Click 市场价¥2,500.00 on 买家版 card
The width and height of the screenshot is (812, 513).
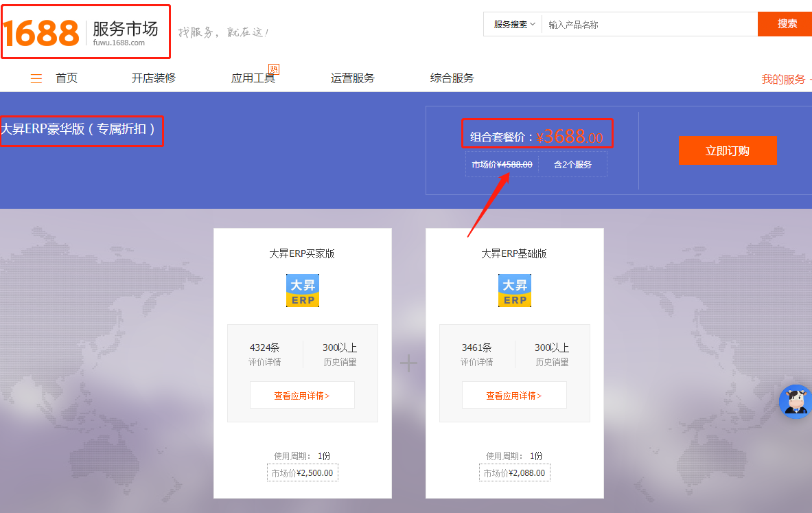point(303,473)
